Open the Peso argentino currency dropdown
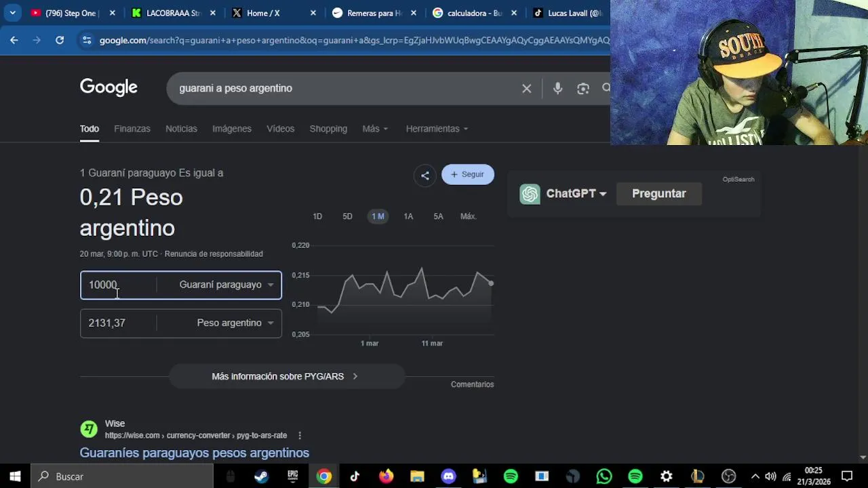Screen dimensions: 868x488 pyautogui.click(x=235, y=323)
